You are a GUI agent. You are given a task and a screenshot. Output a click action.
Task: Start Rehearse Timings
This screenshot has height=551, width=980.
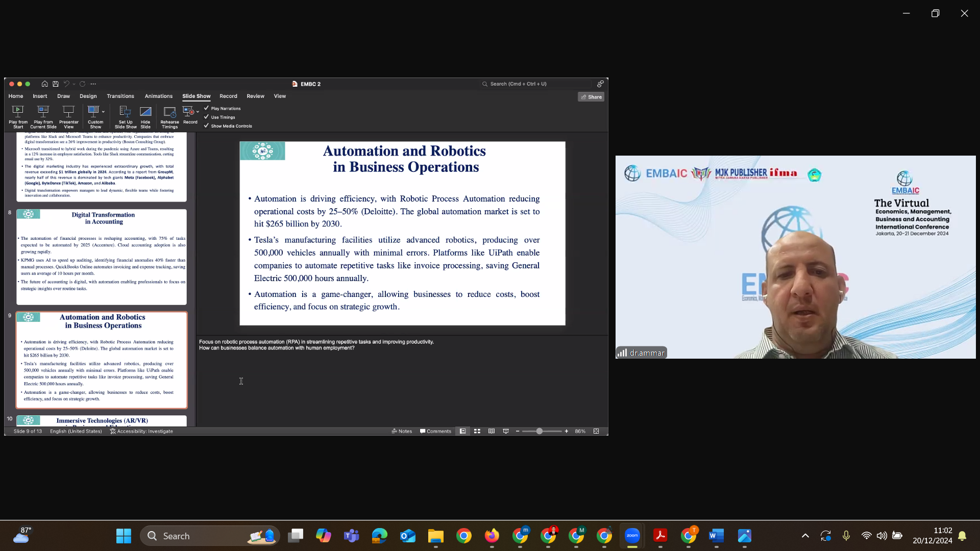coord(169,111)
